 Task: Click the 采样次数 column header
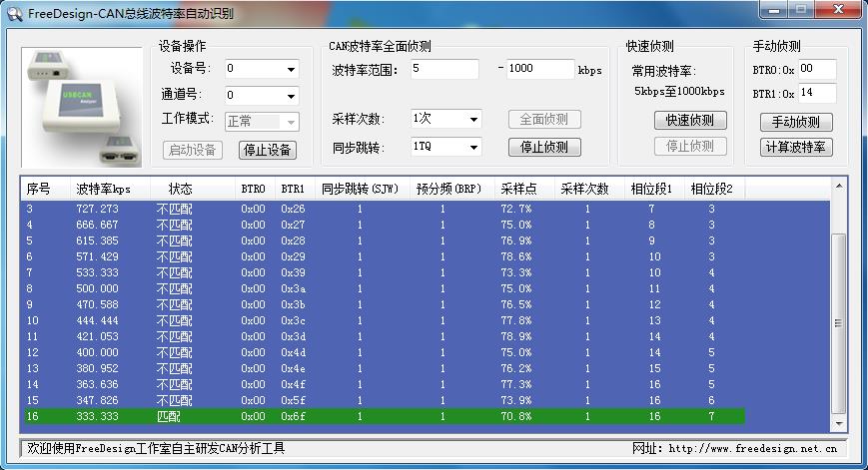(x=589, y=189)
